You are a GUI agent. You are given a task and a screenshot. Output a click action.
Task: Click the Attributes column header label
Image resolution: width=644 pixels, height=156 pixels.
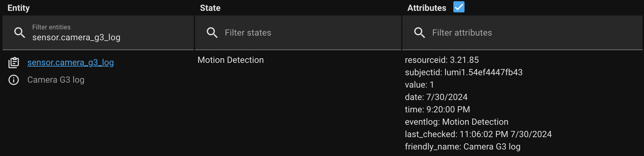click(427, 8)
